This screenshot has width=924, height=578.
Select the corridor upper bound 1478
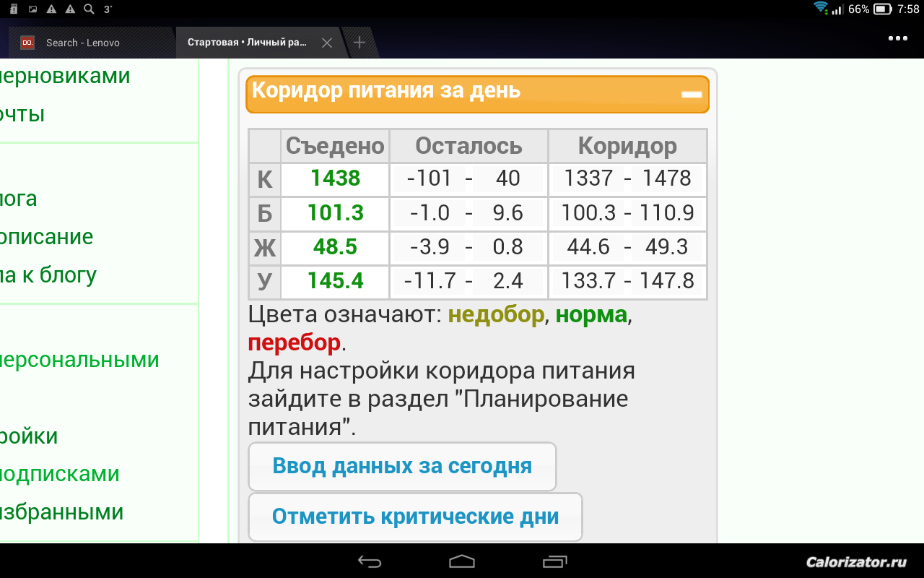coord(666,178)
